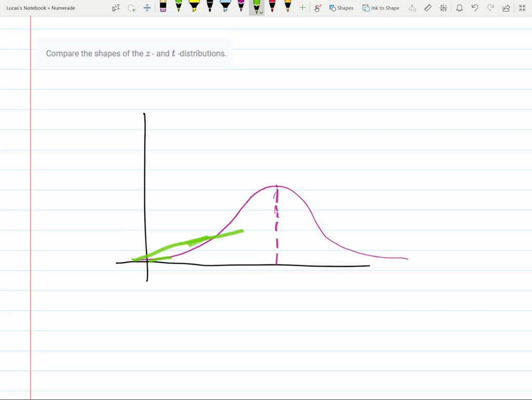Viewport: 532px width, 400px height.
Task: Select the text input tool
Action: [115, 8]
